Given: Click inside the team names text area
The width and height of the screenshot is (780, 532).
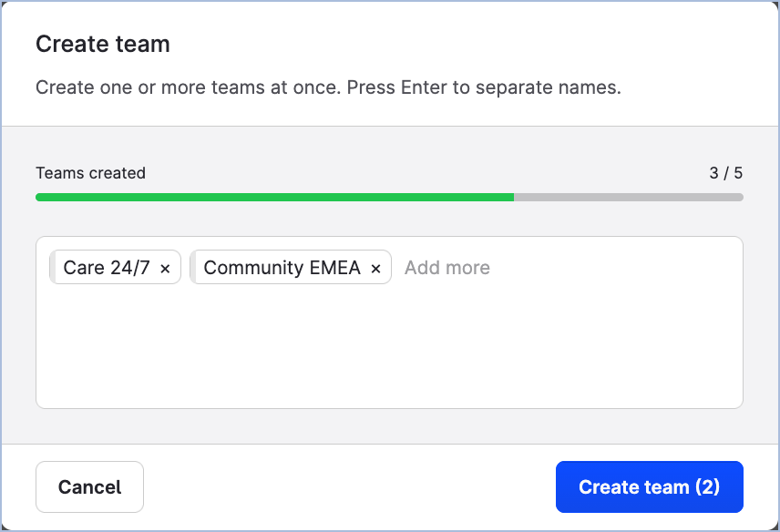Looking at the screenshot, I should point(390,346).
